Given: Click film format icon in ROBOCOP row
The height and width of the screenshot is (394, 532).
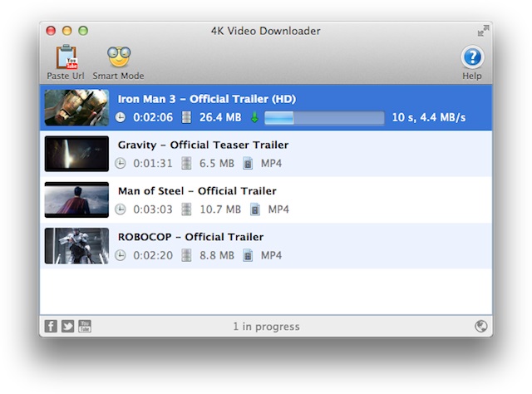Looking at the screenshot, I should (248, 255).
